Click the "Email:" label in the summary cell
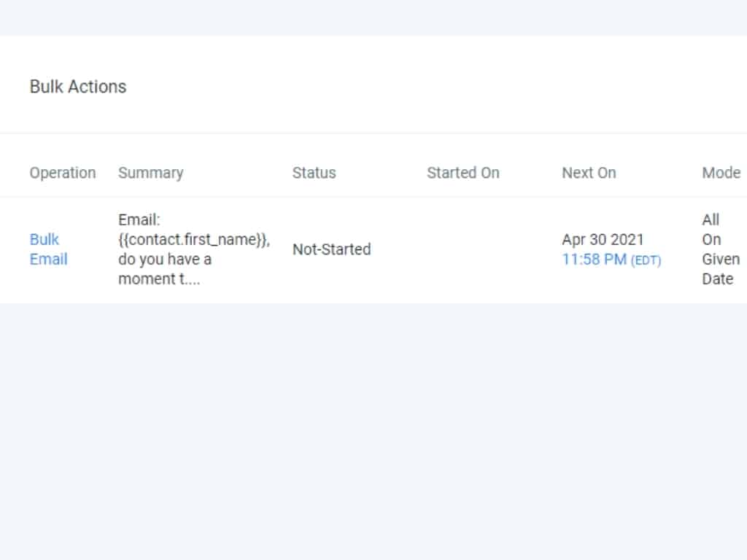 click(139, 219)
